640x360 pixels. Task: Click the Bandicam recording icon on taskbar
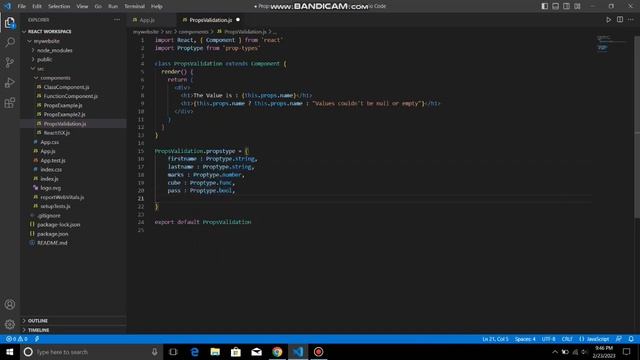pos(318,352)
